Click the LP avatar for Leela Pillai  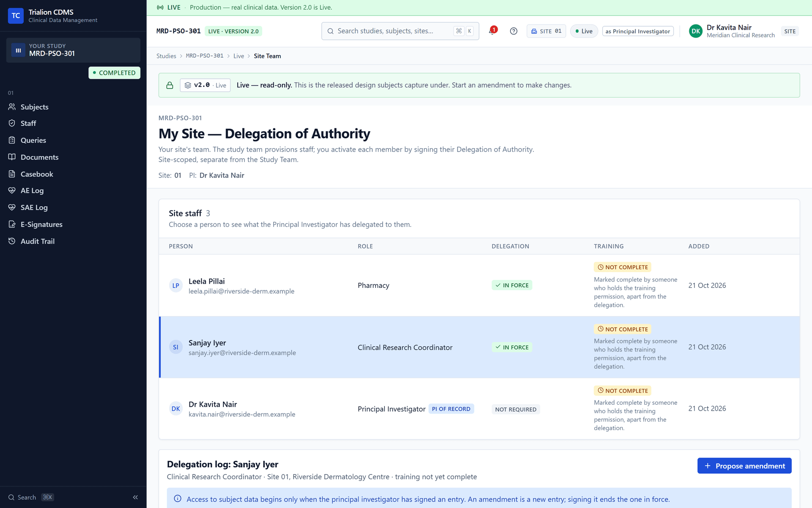176,285
